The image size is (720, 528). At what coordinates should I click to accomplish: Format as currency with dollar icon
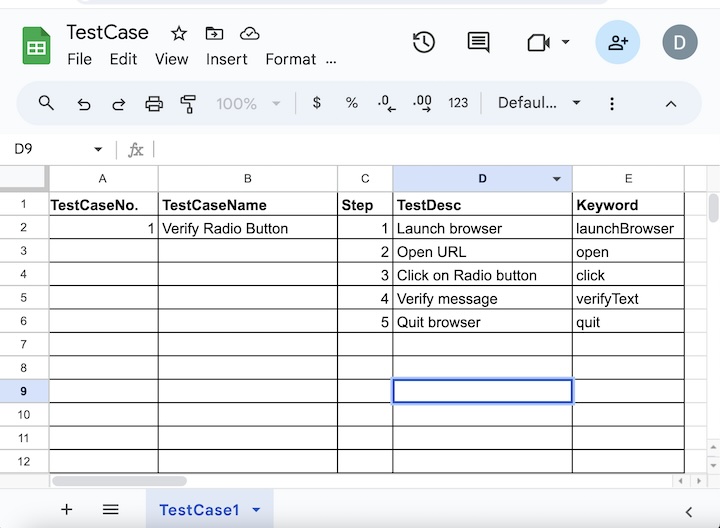coord(317,103)
